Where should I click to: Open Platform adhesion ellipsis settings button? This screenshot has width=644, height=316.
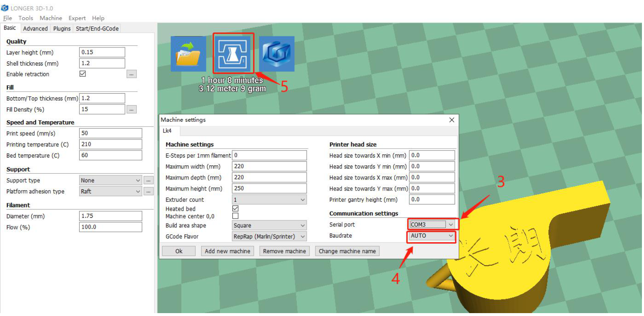tap(149, 191)
